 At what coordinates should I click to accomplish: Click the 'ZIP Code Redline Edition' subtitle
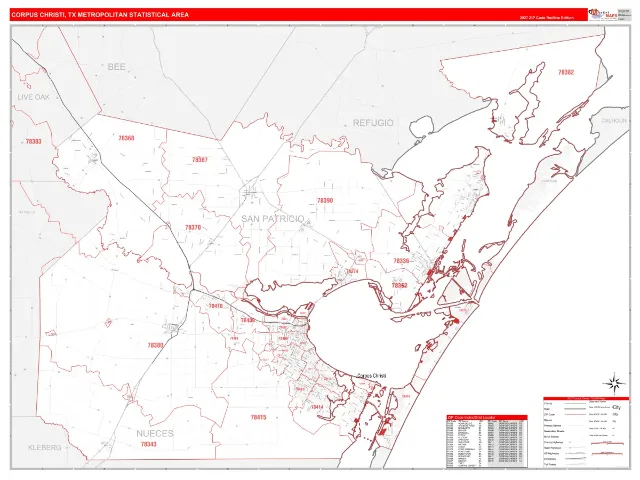point(547,18)
